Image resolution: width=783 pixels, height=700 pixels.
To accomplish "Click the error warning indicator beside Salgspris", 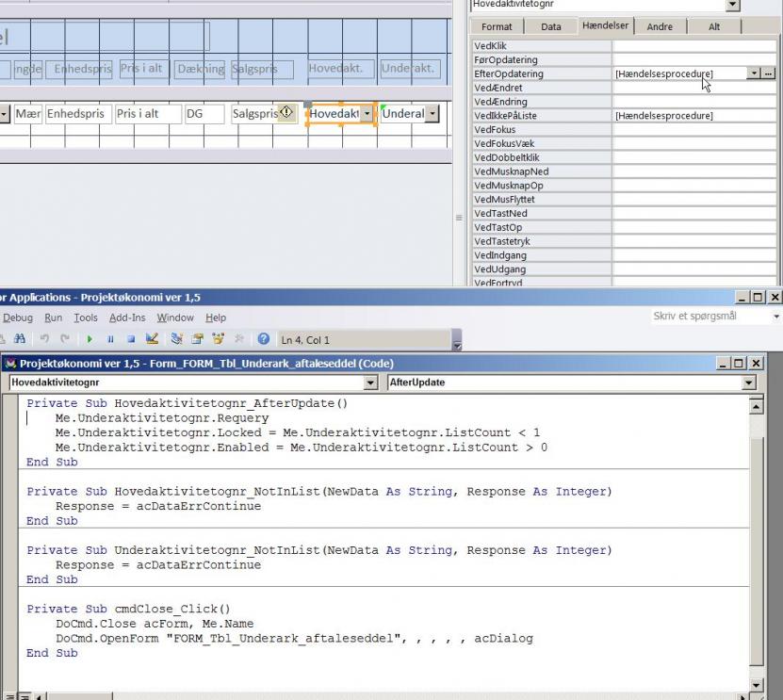I will pos(286,113).
